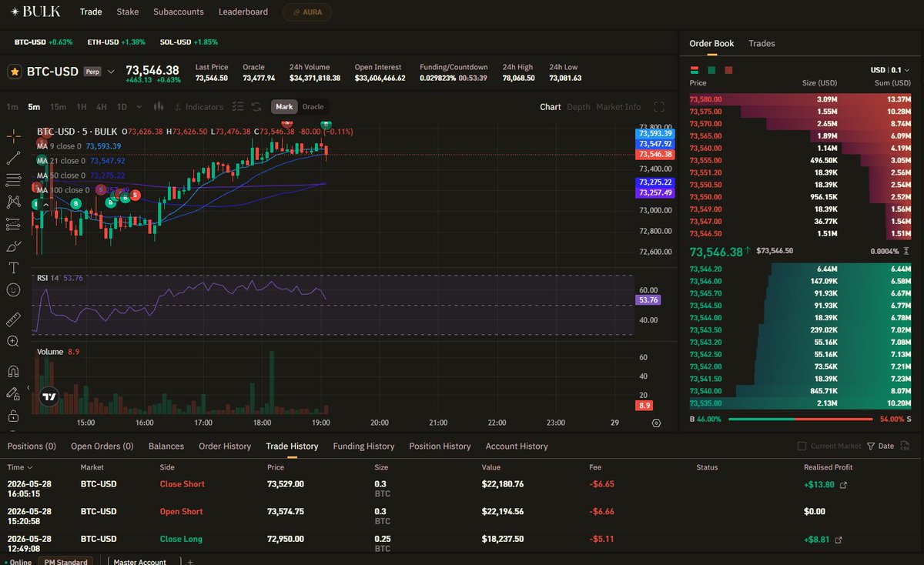Image resolution: width=924 pixels, height=565 pixels.
Task: Select the brush drawing tool
Action: click(14, 246)
